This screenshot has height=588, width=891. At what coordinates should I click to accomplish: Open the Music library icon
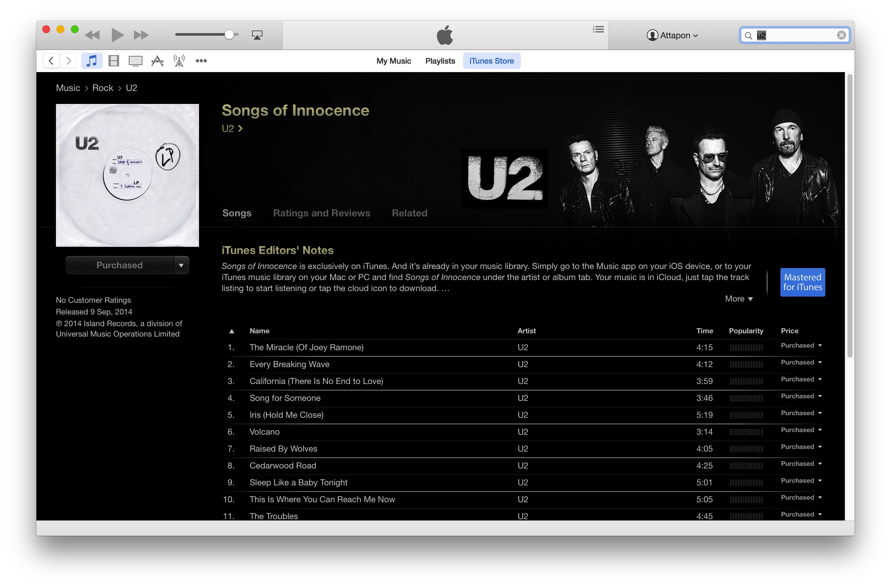point(92,61)
